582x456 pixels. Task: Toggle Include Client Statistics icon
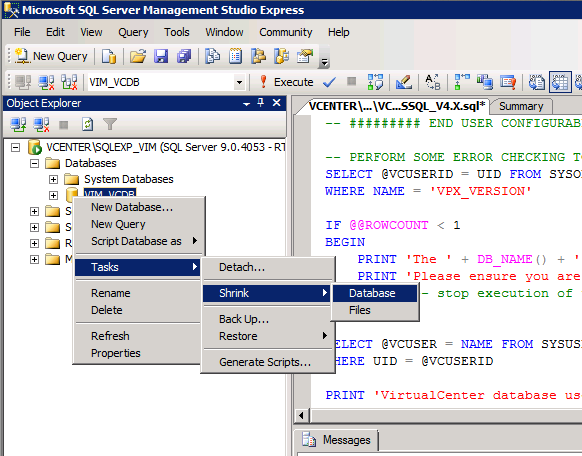pos(485,82)
